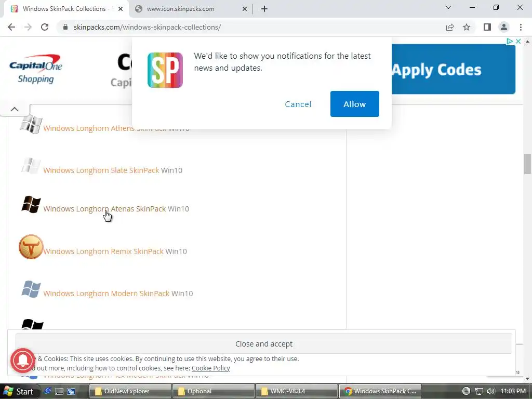The height and width of the screenshot is (399, 532).
Task: Share this page icon in address bar
Action: (x=450, y=27)
